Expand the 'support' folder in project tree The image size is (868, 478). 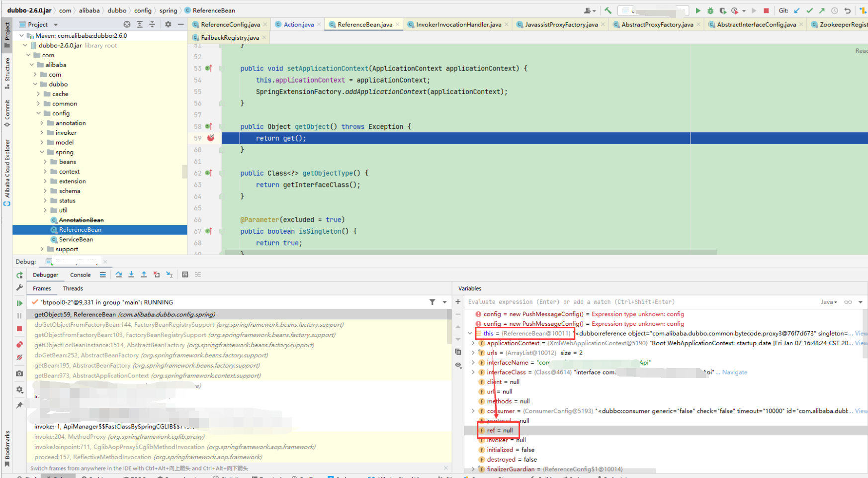(42, 249)
